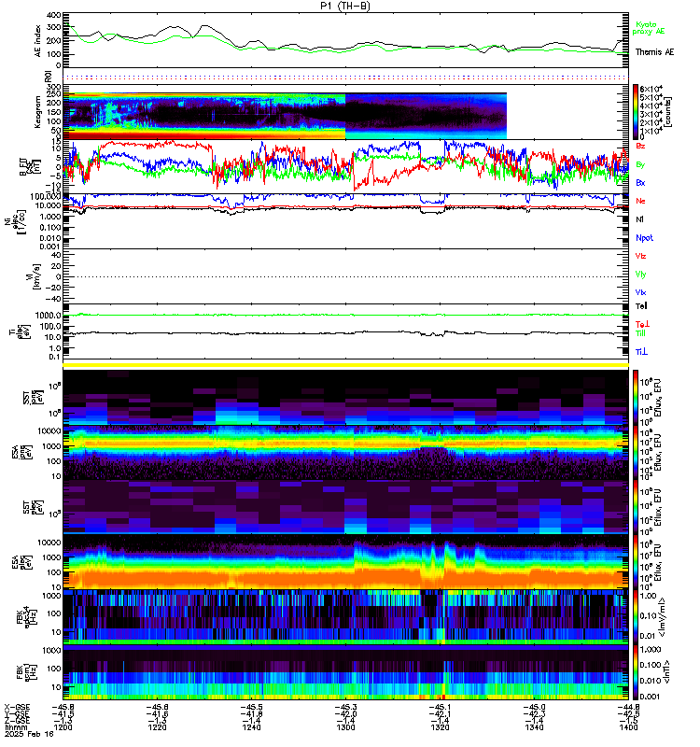Click the 'X-GSE' position row label
Viewport: 700px width, 747px height.
tap(17, 707)
